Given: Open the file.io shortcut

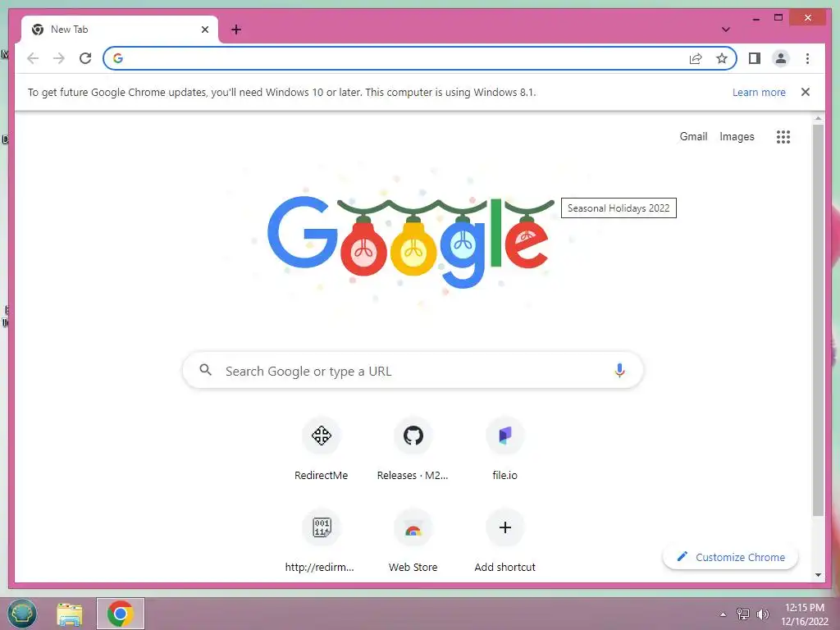Looking at the screenshot, I should (x=504, y=450).
